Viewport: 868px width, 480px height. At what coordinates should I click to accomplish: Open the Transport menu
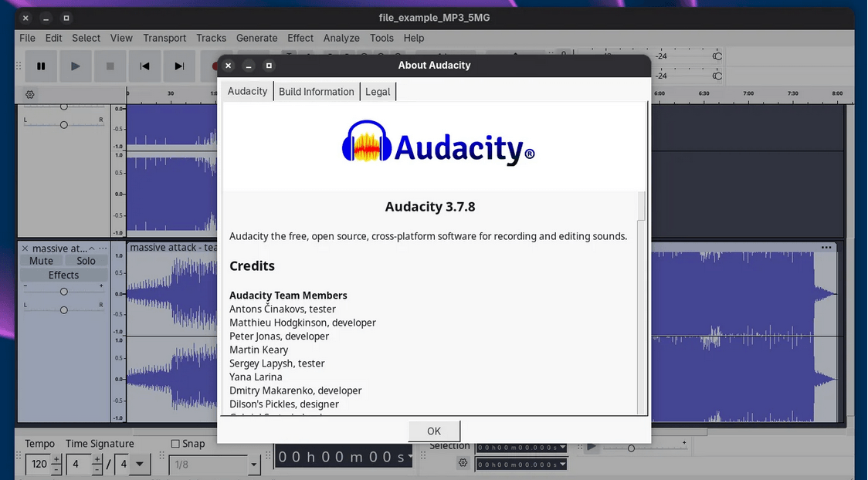click(164, 38)
